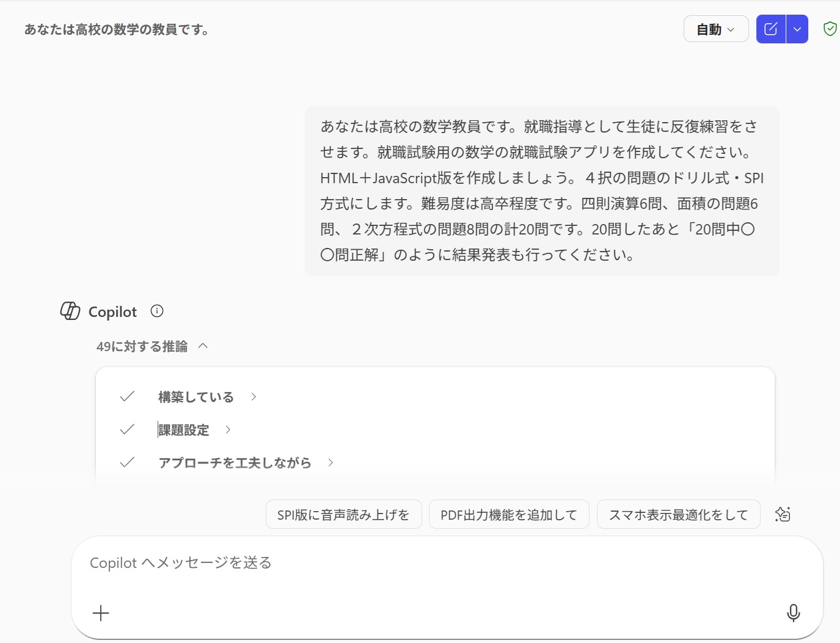This screenshot has width=840, height=643.
Task: Activate voice input with the microphone icon
Action: [x=793, y=613]
